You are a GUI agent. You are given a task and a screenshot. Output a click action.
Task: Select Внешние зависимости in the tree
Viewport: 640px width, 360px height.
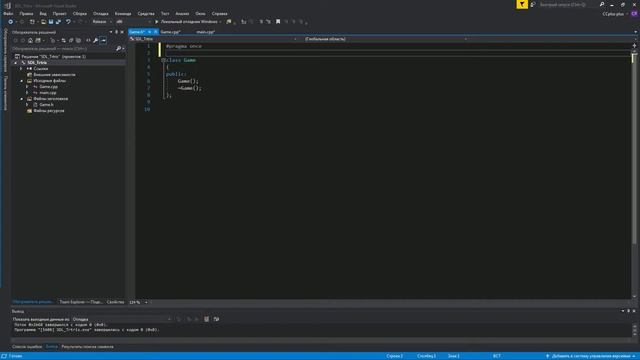tap(54, 75)
